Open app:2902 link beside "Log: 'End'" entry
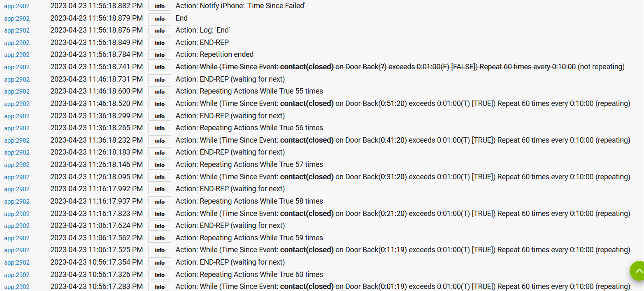644x291 pixels. (x=17, y=31)
